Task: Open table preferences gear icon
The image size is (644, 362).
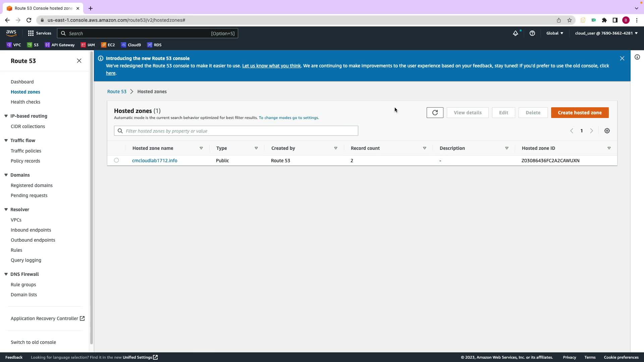Action: (607, 131)
